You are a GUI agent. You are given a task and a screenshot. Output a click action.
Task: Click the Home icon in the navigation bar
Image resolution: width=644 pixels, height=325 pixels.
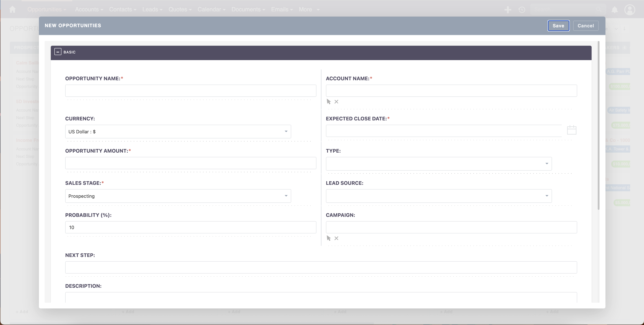click(12, 10)
